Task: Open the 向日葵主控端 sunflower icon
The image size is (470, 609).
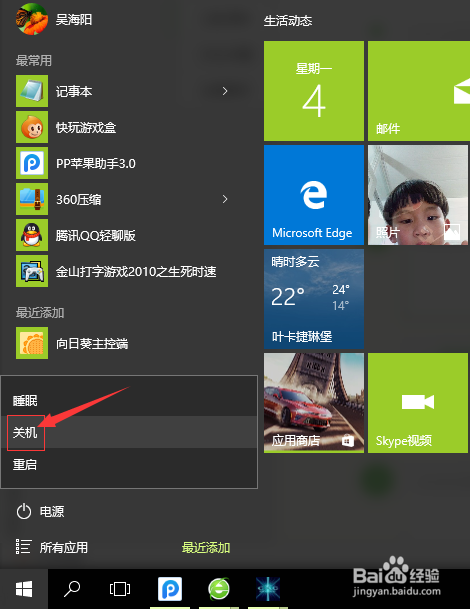Action: [32, 343]
